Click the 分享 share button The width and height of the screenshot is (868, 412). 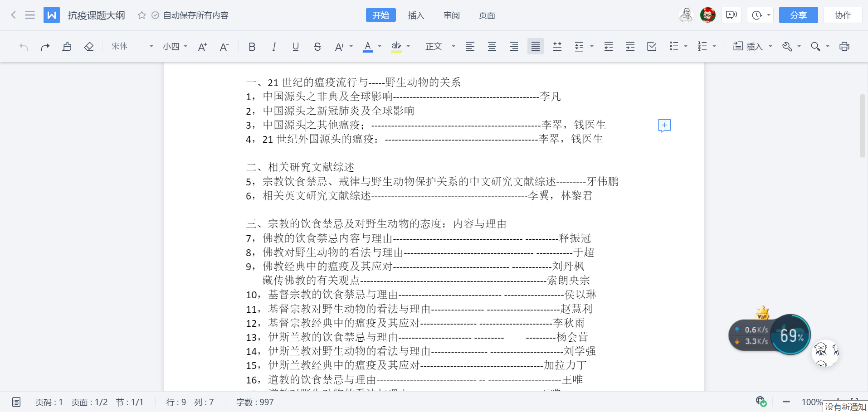(798, 15)
